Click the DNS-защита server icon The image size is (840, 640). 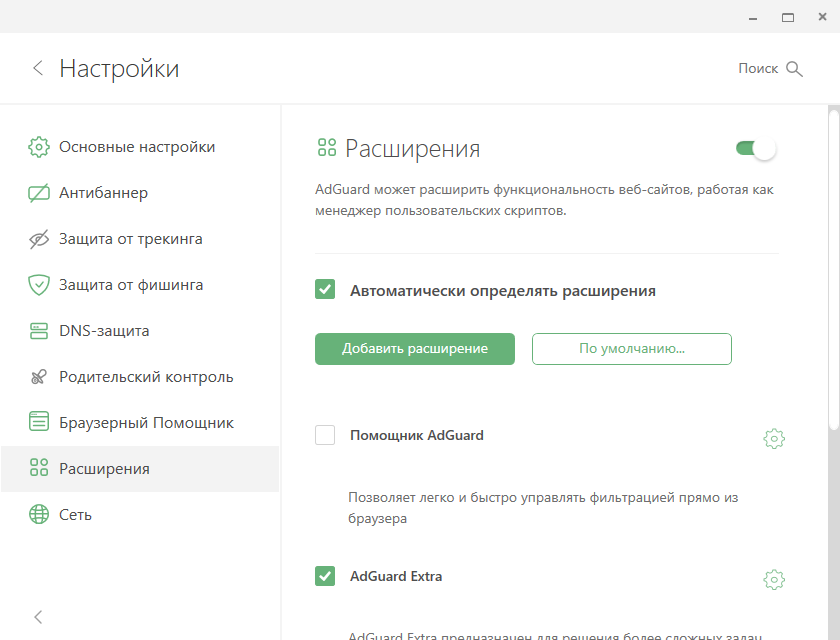coord(39,331)
